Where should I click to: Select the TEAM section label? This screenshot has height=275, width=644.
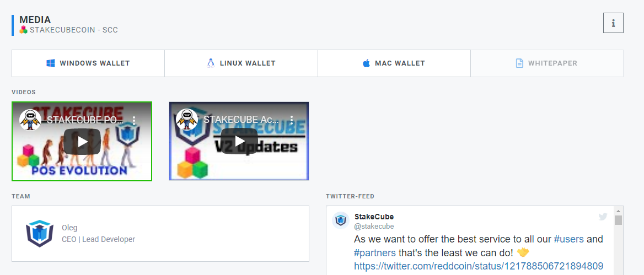(x=21, y=197)
